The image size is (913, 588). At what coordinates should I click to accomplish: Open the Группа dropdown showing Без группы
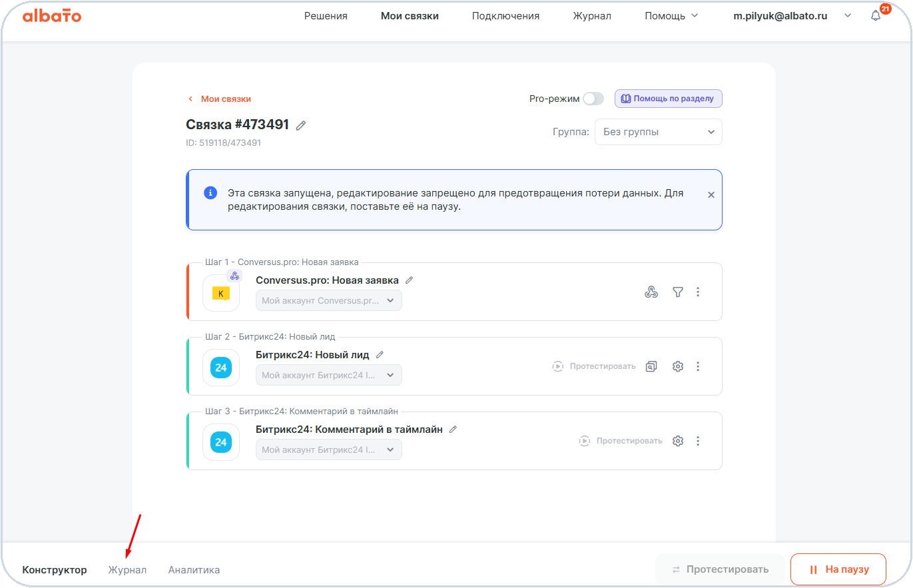659,132
